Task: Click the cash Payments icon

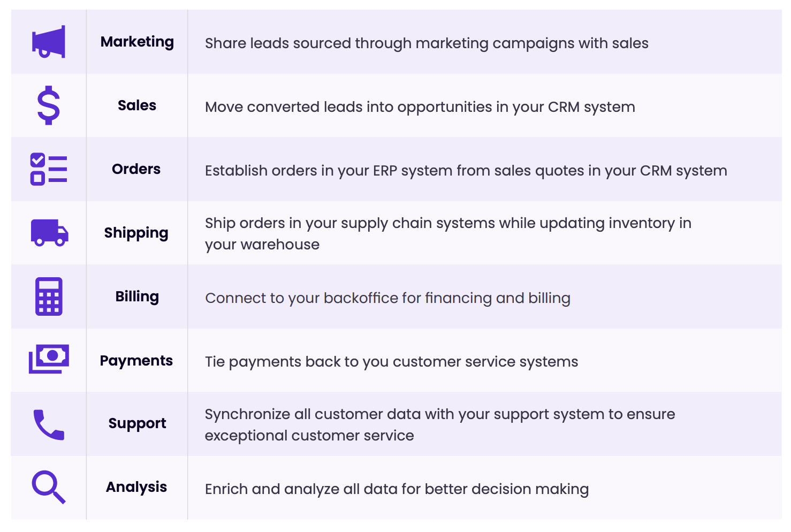Action: pos(49,359)
